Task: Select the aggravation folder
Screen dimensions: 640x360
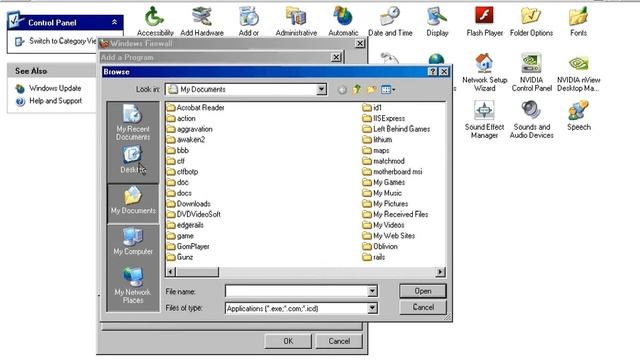Action: [x=190, y=129]
